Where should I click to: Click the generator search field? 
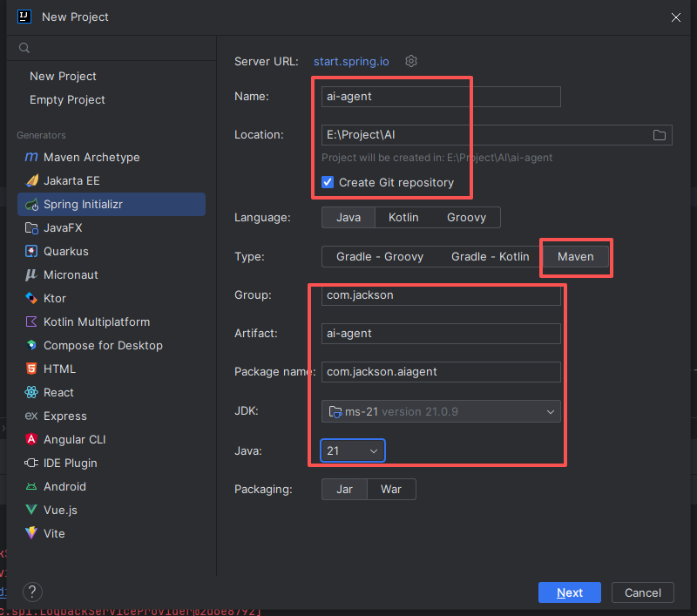[112, 48]
